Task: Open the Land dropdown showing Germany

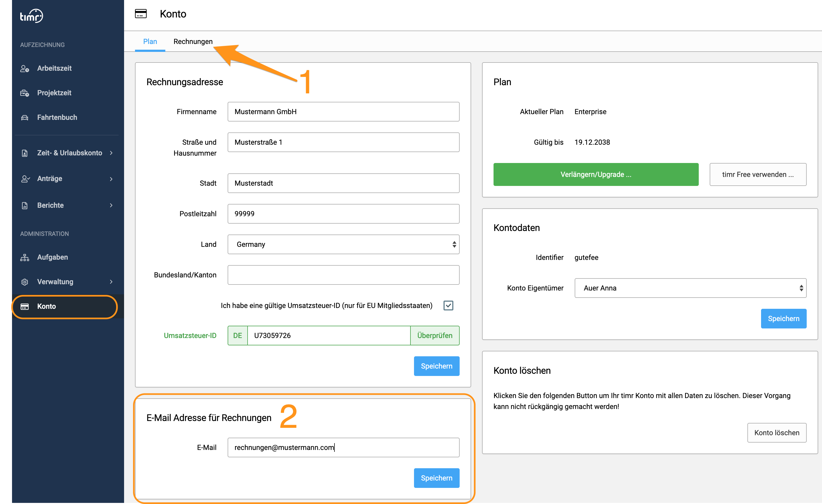Action: point(344,244)
